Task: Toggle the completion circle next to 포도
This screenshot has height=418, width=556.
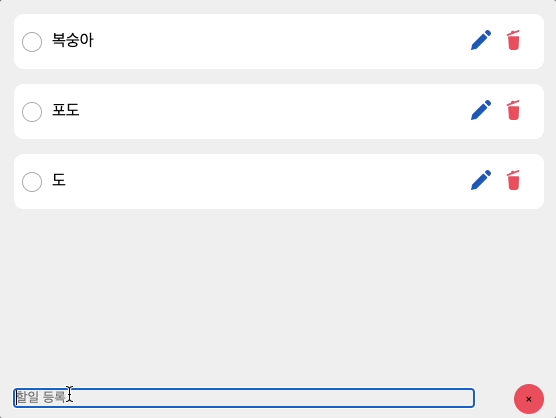Action: click(x=32, y=112)
